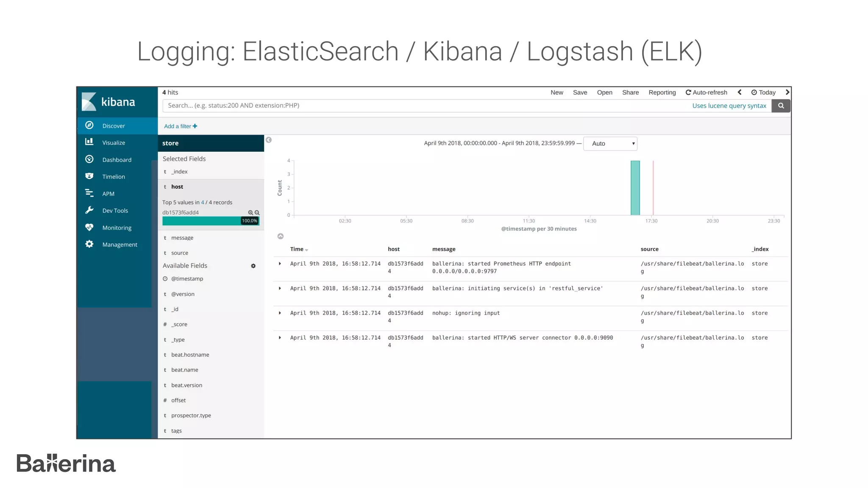
Task: Click the teal histogram bar
Action: [x=635, y=188]
